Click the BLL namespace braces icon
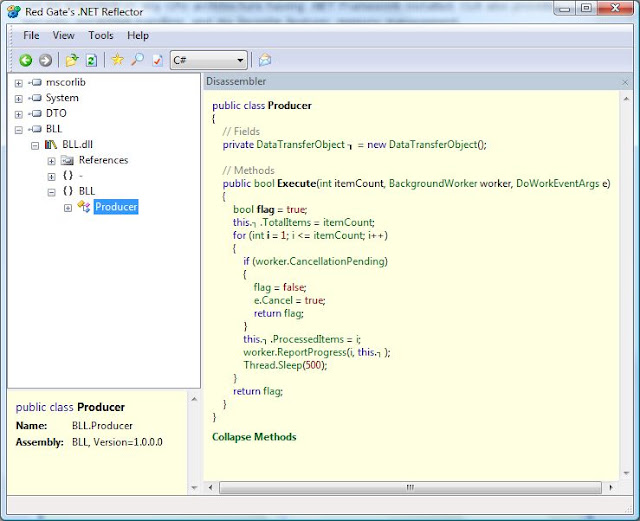640x521 pixels. (x=68, y=191)
